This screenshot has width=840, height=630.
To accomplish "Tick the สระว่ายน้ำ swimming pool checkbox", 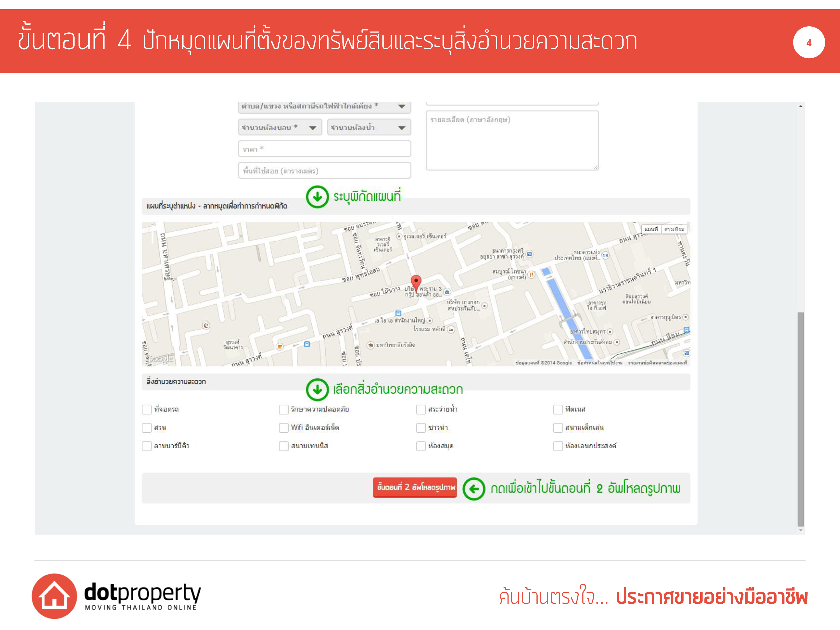I will pos(421,409).
